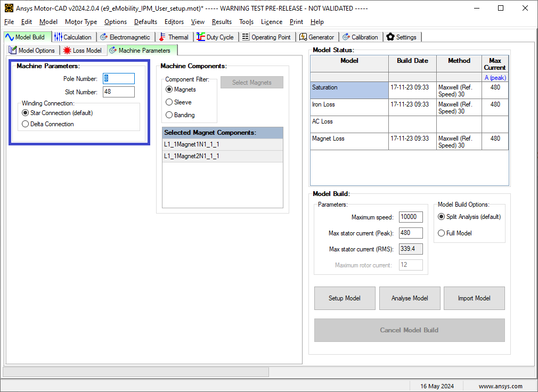The height and width of the screenshot is (392, 538).
Task: Open the File menu
Action: click(9, 22)
